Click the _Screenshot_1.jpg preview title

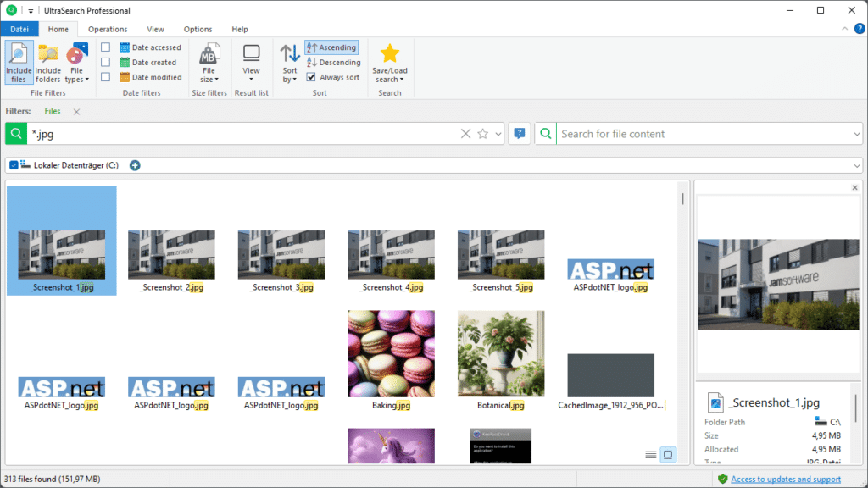773,402
